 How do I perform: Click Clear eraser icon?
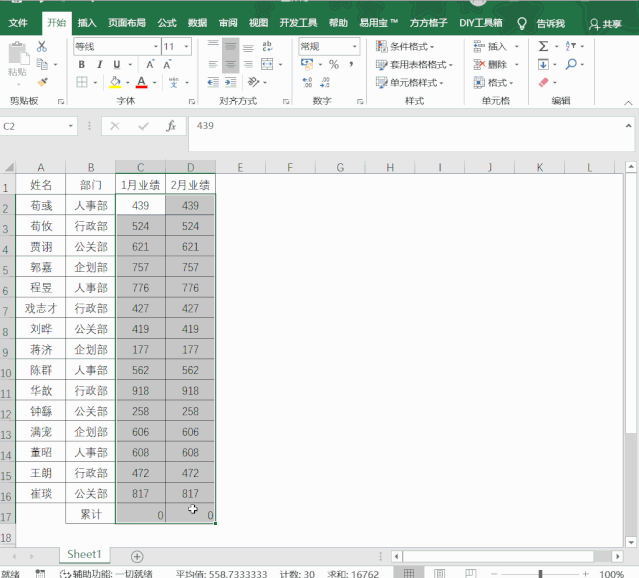click(x=543, y=82)
